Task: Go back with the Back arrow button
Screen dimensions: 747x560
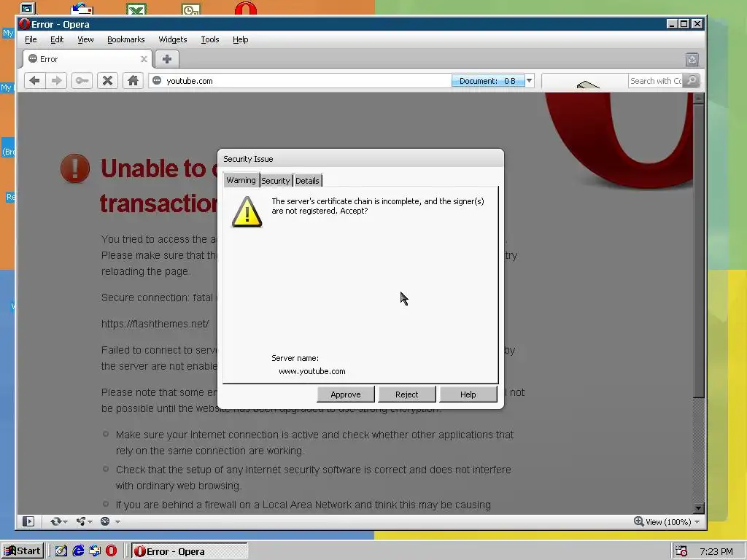Action: (34, 80)
